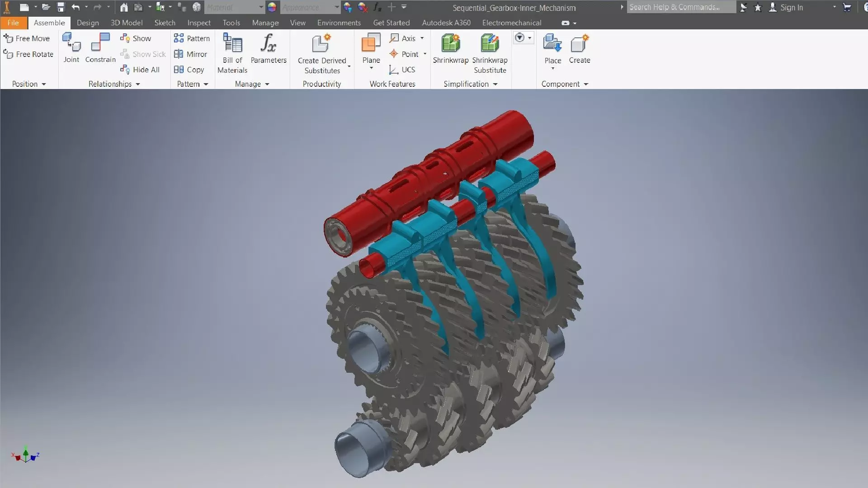Click the Redo arrow icon
868x488 pixels.
pos(97,7)
